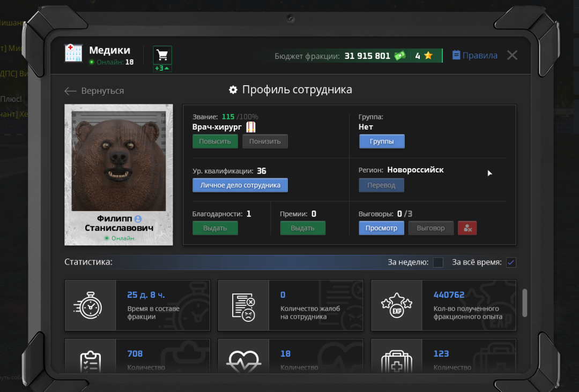The width and height of the screenshot is (579, 392).
Task: Fire employee with the red remove-user button
Action: 467,228
